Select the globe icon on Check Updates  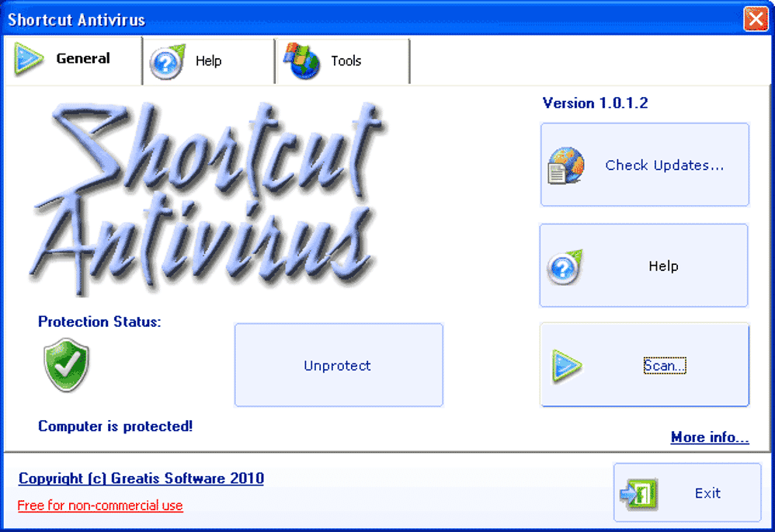[x=566, y=164]
